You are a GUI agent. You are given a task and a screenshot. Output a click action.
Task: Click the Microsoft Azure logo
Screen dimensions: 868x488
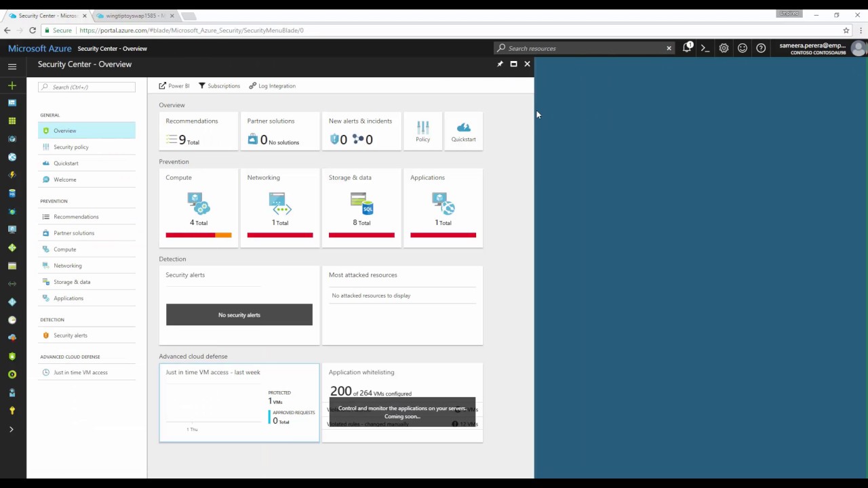(x=40, y=48)
